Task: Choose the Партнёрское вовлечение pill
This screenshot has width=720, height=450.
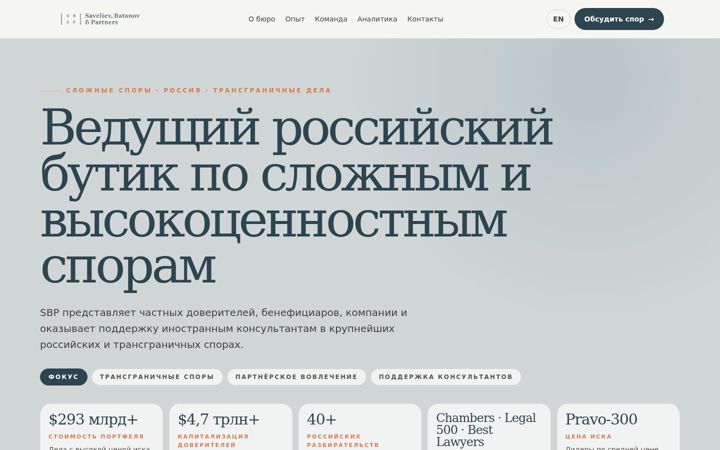Action: pos(296,377)
